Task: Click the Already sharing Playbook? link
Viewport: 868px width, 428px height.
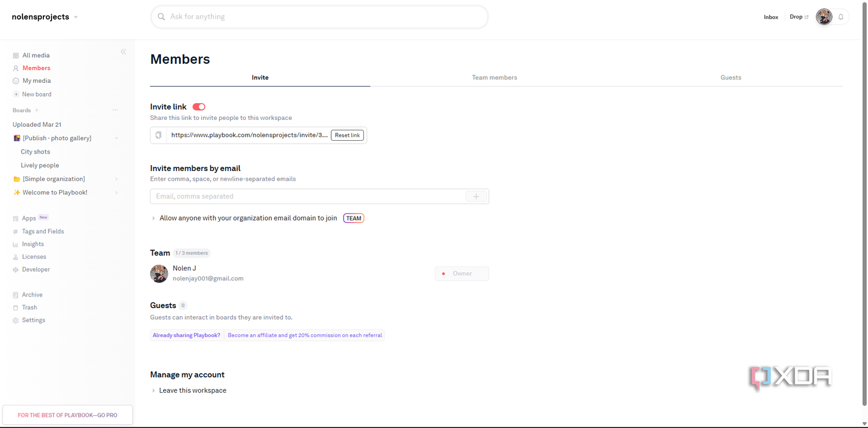Action: 186,335
